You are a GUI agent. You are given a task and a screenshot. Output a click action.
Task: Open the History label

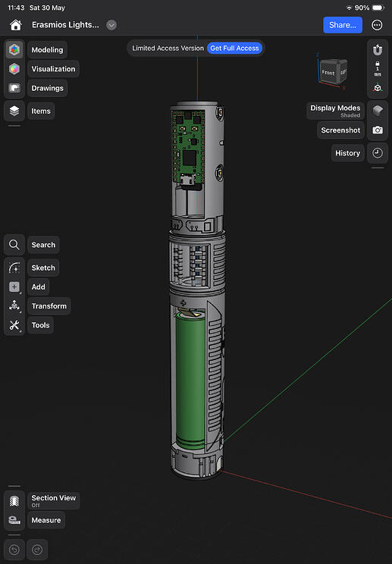coord(347,153)
